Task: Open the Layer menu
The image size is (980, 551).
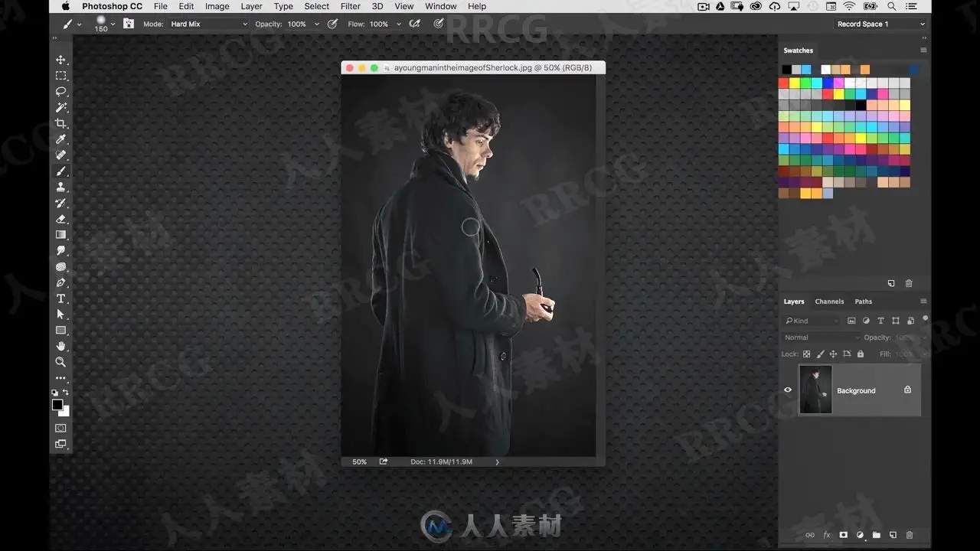Action: coord(252,6)
